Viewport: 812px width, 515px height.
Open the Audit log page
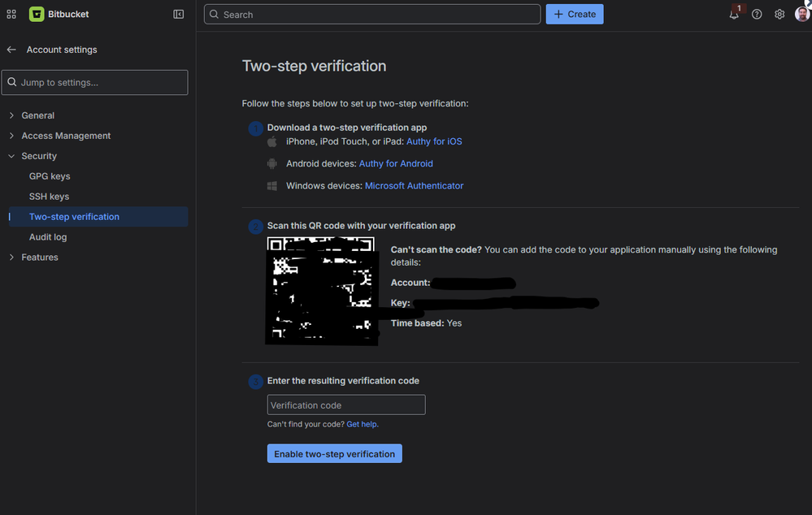48,237
